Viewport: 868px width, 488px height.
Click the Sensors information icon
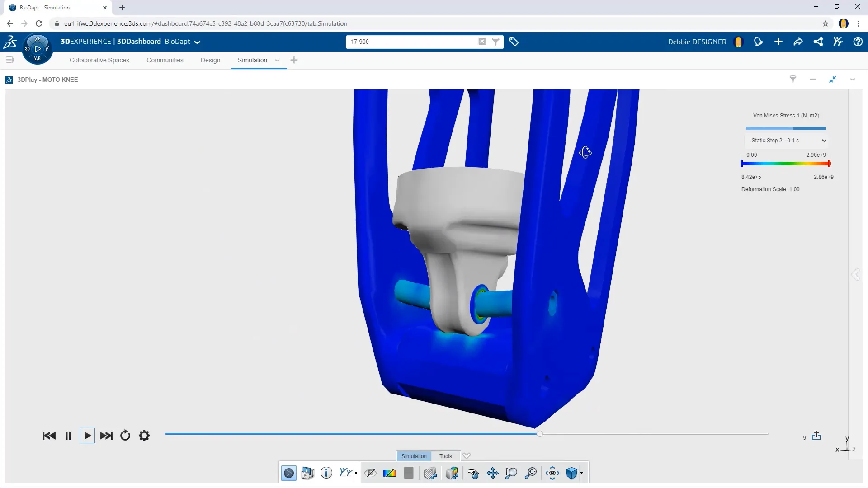(x=326, y=473)
